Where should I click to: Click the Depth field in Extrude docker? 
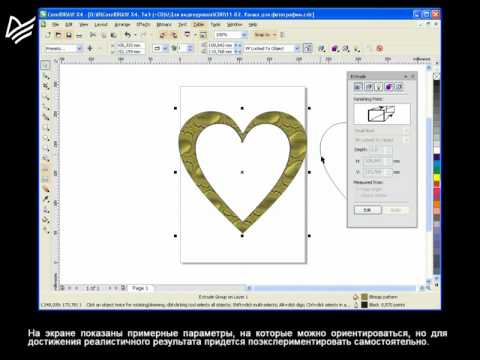tap(380, 150)
